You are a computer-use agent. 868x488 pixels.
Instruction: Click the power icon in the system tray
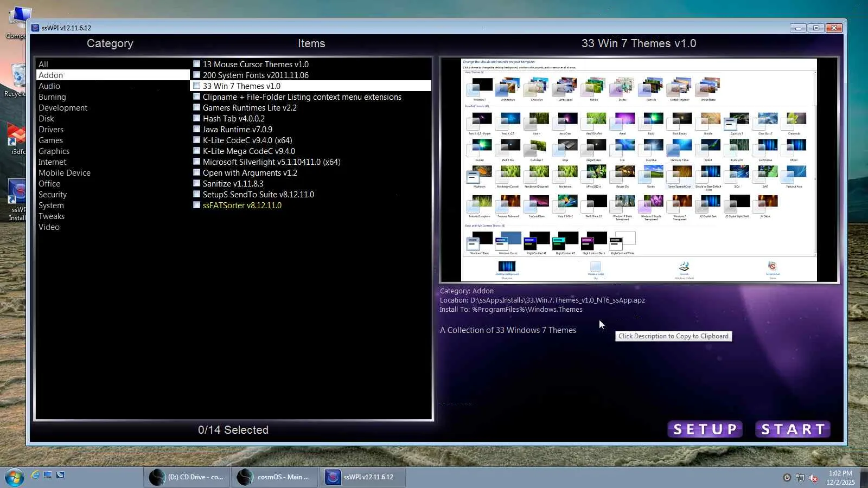click(x=787, y=478)
